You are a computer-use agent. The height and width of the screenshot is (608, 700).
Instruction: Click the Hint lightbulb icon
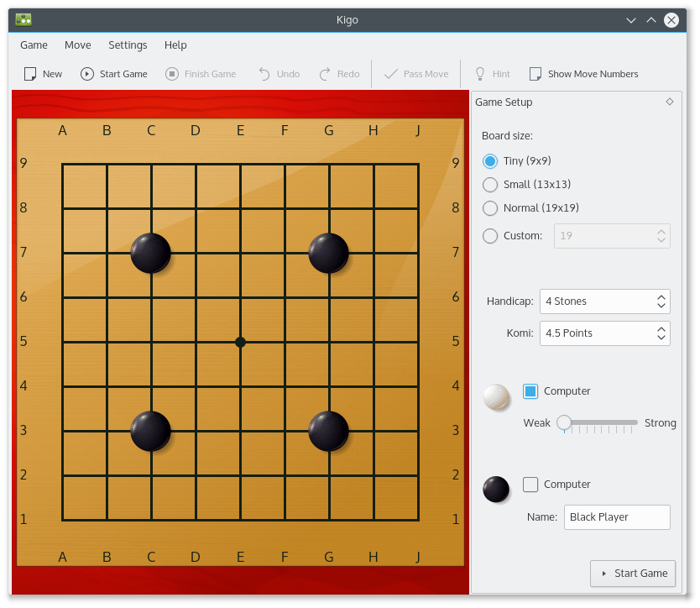[x=480, y=74]
